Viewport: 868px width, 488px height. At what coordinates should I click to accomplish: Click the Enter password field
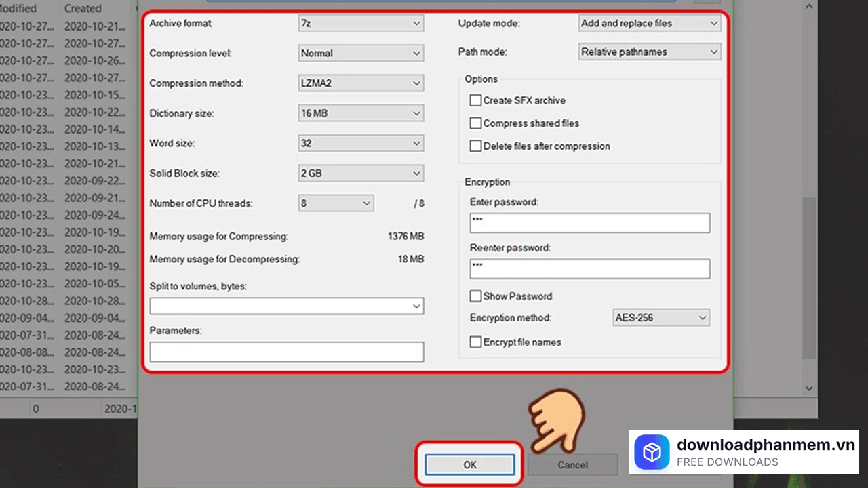[589, 222]
